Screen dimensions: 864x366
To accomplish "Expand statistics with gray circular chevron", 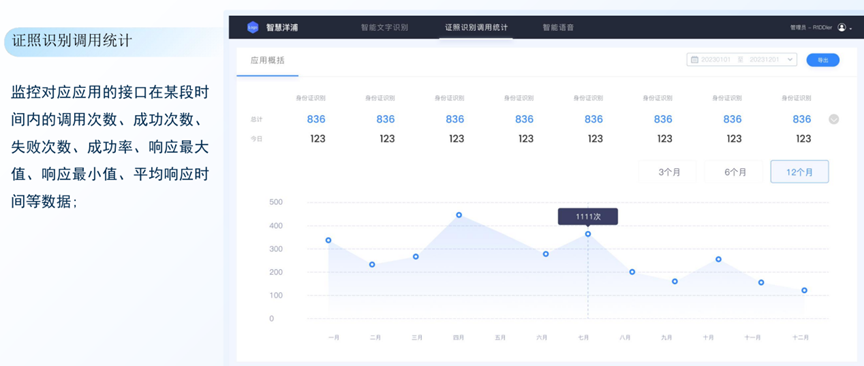I will [x=834, y=119].
